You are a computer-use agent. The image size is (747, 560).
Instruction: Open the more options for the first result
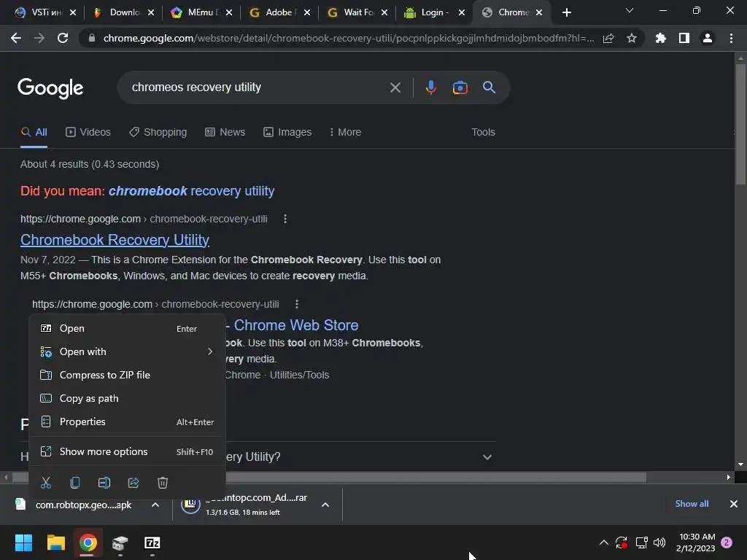(285, 219)
